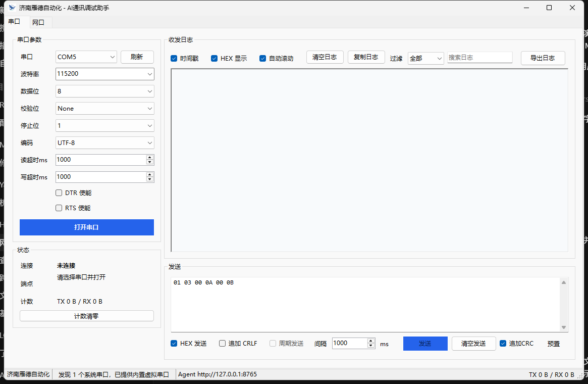Click the 导出日志 button
588x384 pixels.
543,58
